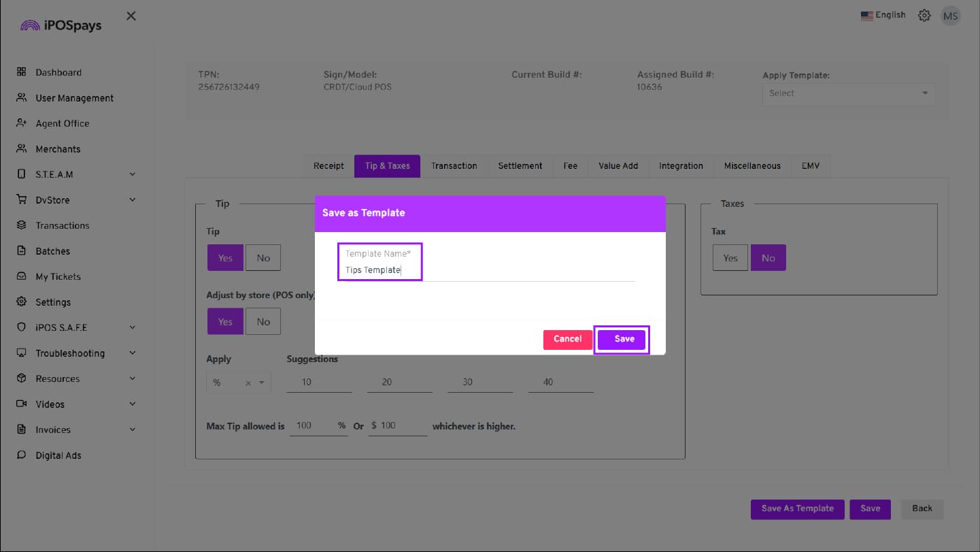This screenshot has height=552, width=980.
Task: Set Tip toggle to No
Action: point(263,258)
